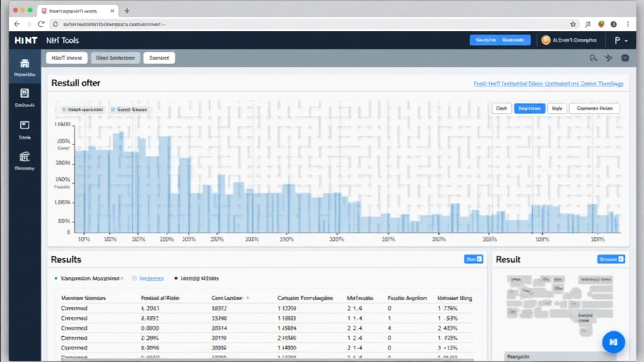Switch to the grey middle sub-toolbar tab
This screenshot has width=644, height=362.
point(114,58)
